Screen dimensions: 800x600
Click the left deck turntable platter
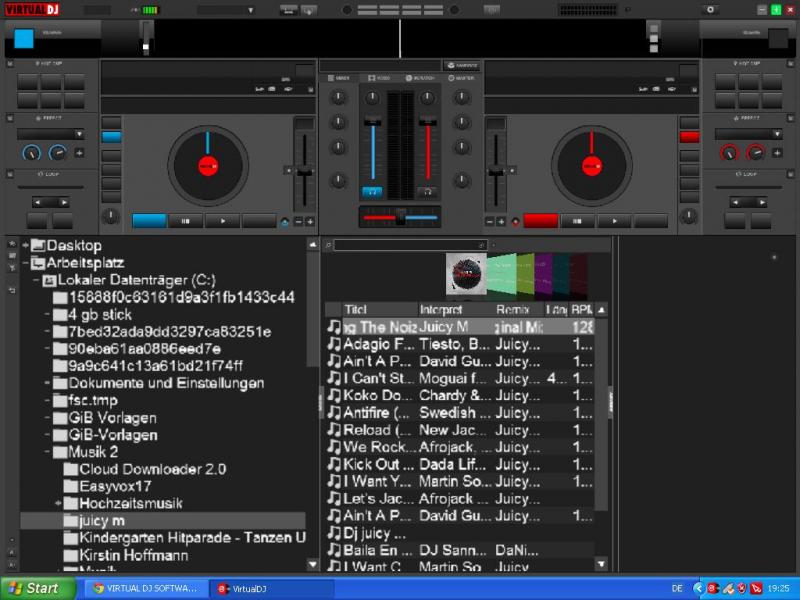point(208,165)
